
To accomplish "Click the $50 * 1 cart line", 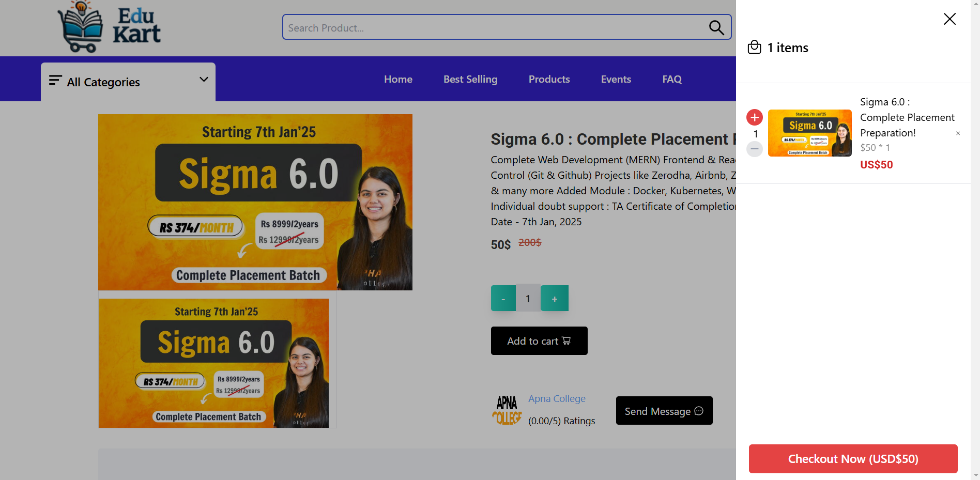I will point(875,148).
